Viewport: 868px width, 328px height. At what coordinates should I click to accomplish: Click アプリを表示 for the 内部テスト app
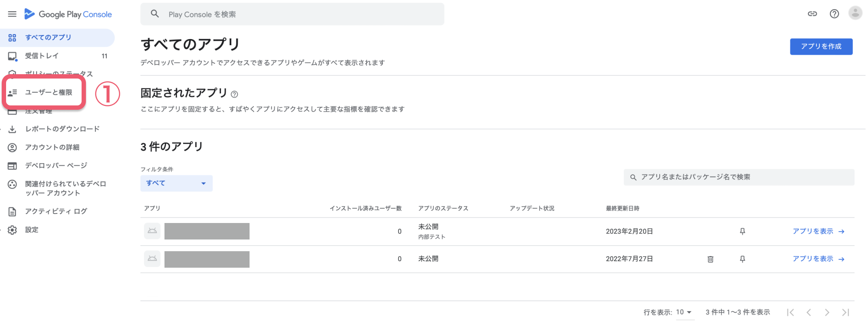[x=819, y=231]
